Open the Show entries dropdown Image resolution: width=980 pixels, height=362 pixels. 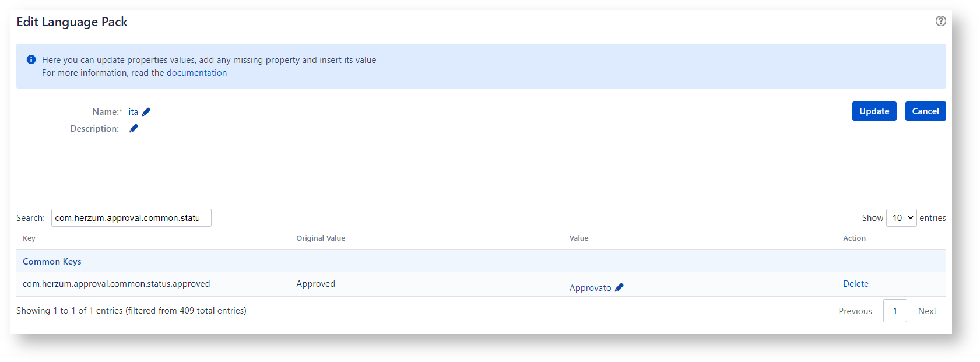901,218
